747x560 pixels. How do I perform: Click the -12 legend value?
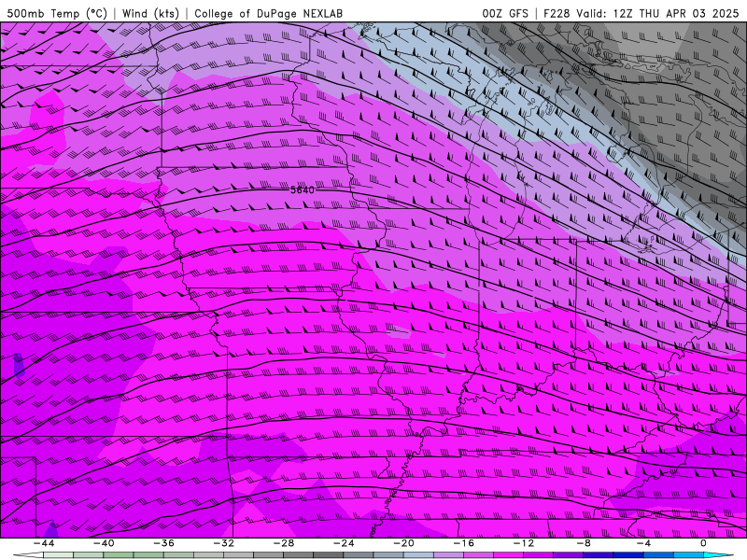pyautogui.click(x=524, y=543)
